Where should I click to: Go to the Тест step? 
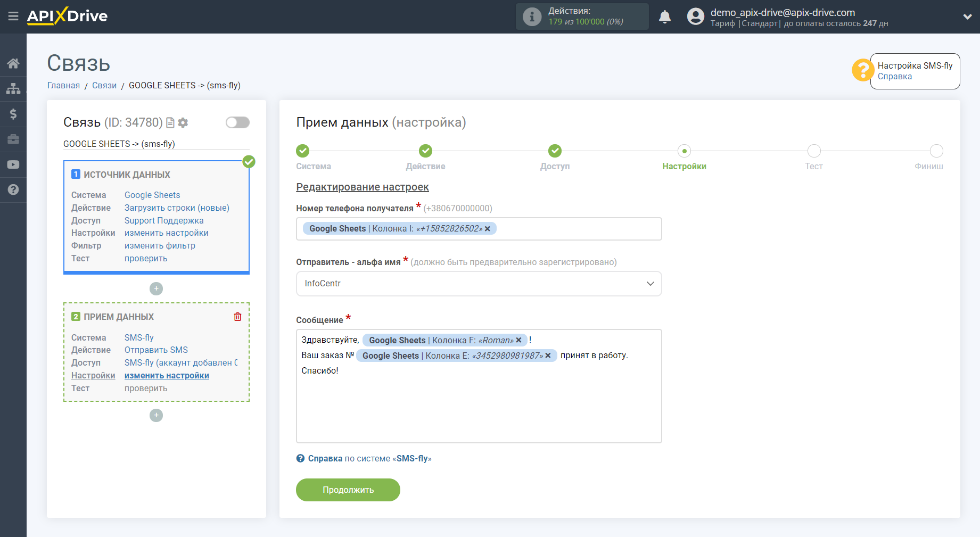814,151
